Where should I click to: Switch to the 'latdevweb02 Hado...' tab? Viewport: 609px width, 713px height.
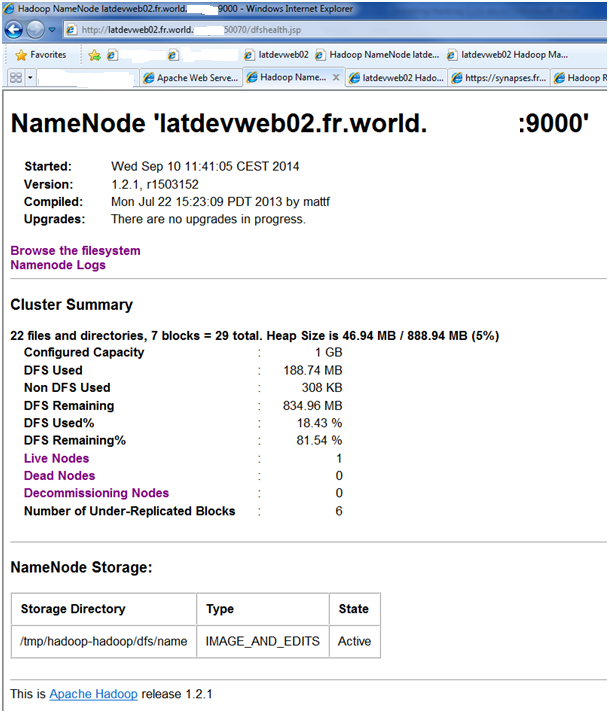click(x=396, y=77)
